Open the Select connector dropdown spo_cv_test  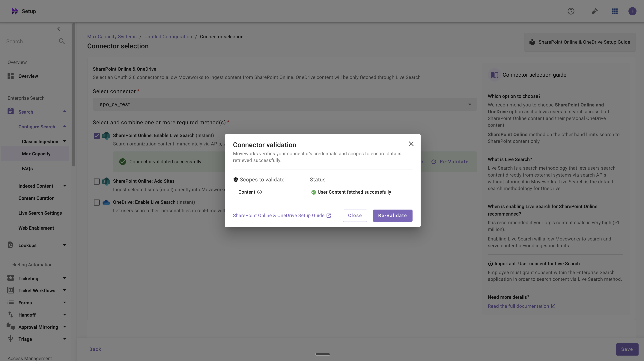285,104
